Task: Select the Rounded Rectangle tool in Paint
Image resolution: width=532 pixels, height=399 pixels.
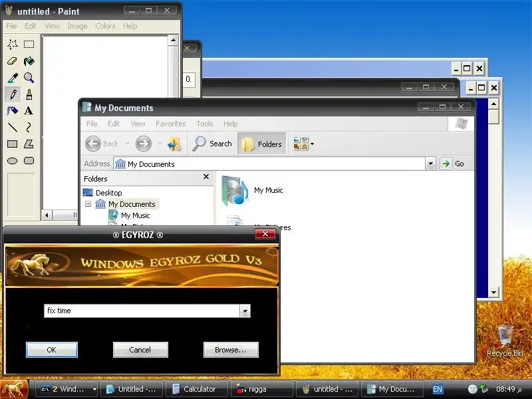Action: 29,160
